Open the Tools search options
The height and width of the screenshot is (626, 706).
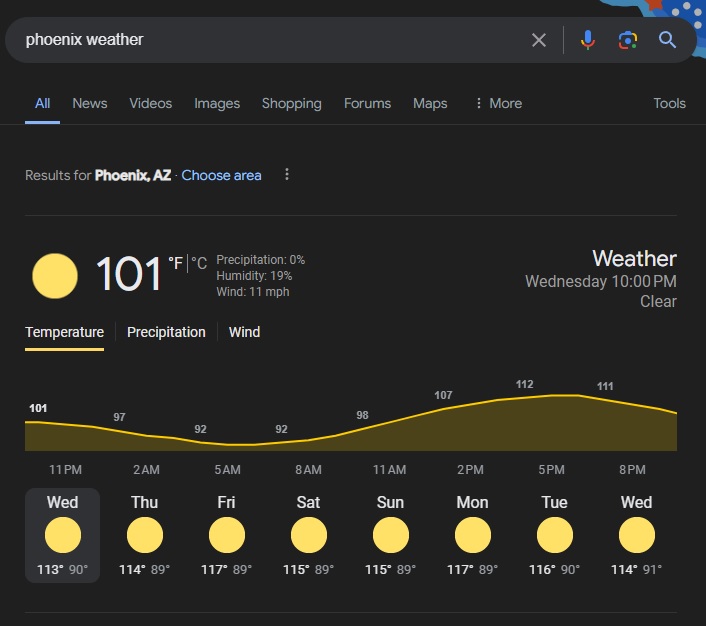click(x=669, y=103)
